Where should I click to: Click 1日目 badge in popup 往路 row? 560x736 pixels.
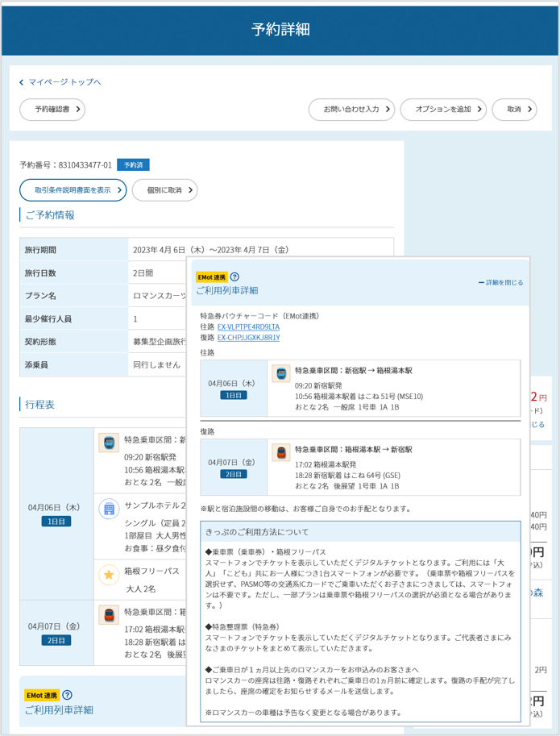(x=234, y=395)
